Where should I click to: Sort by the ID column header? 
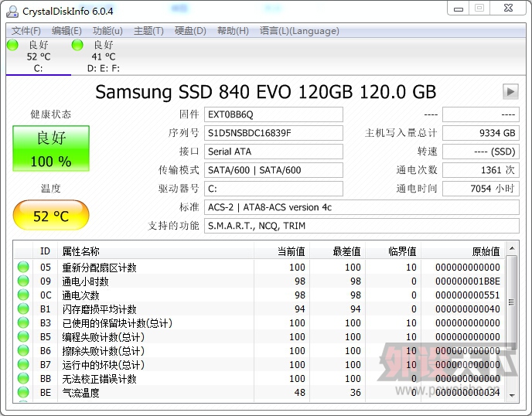[45, 251]
